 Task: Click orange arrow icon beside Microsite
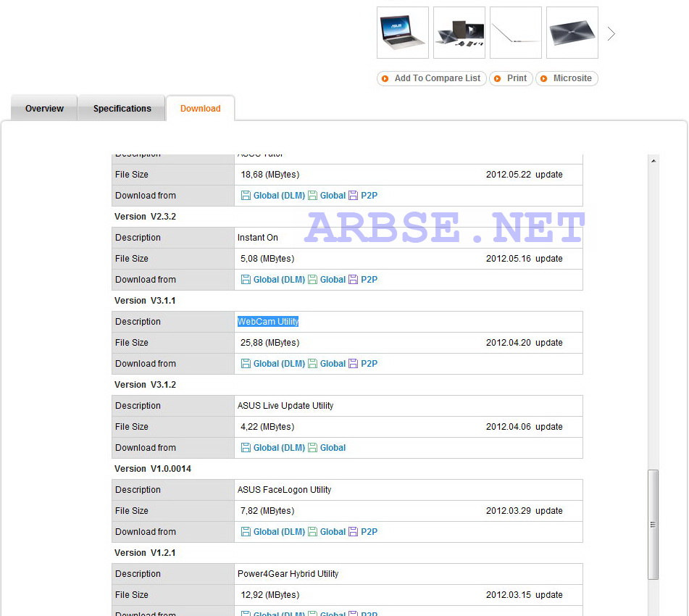544,79
